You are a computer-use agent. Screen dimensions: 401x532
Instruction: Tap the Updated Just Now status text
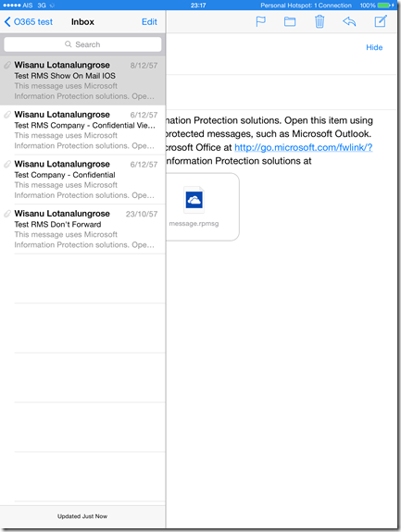coord(82,516)
